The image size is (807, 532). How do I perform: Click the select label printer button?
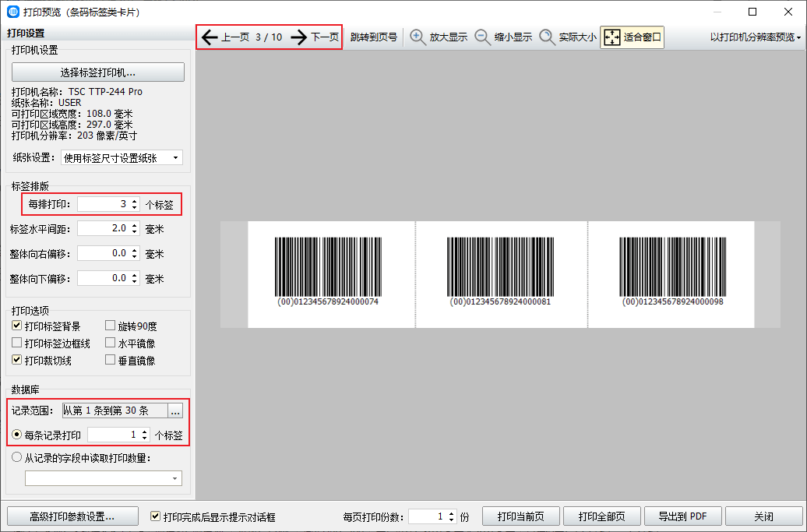point(98,72)
